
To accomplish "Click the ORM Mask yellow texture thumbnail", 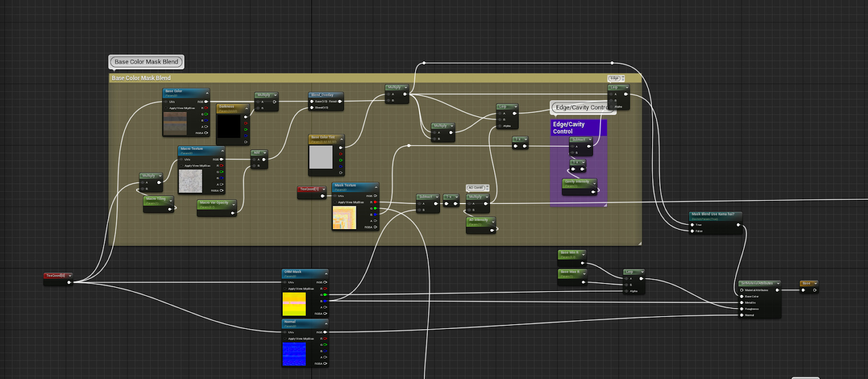I will (x=294, y=304).
